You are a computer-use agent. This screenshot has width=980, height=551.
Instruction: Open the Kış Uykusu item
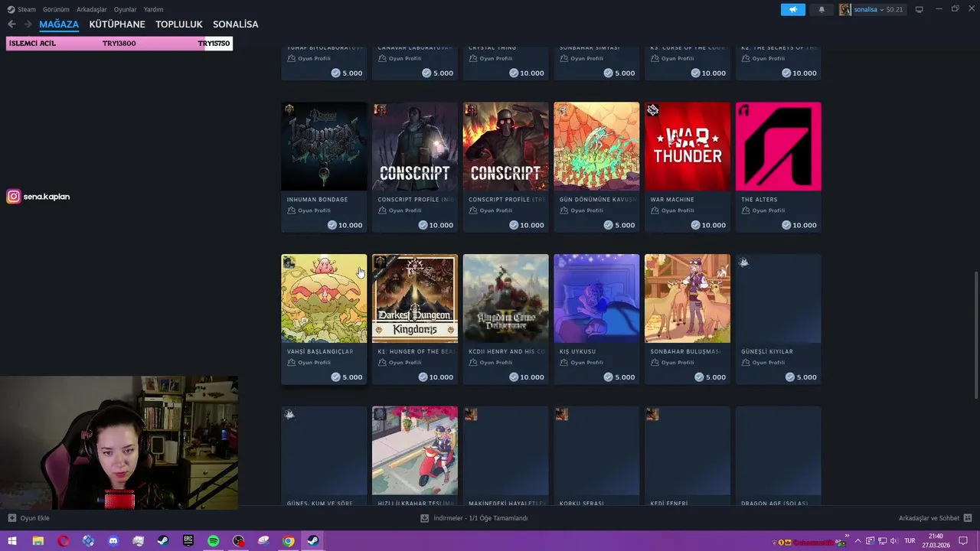tap(596, 319)
